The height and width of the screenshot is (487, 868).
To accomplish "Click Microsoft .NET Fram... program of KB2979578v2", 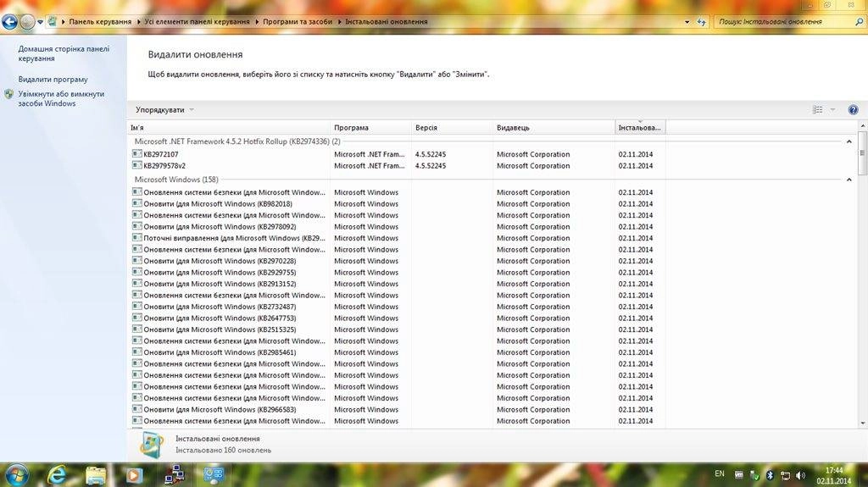I will [x=370, y=166].
